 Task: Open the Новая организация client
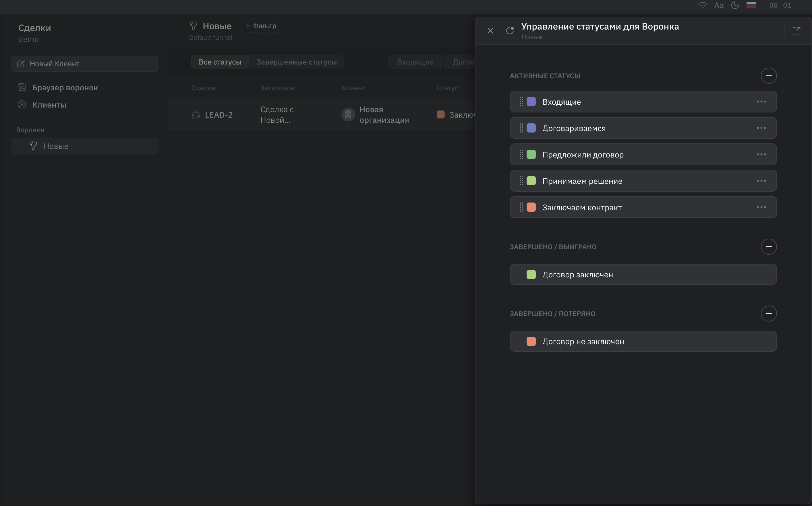pos(384,115)
